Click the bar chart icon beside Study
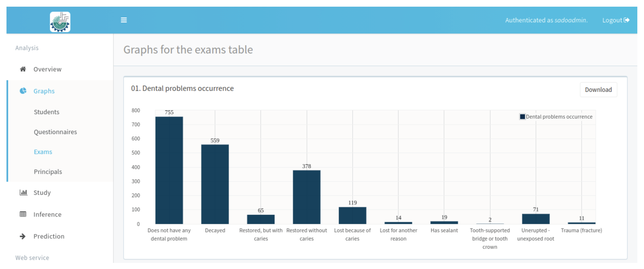 23,192
